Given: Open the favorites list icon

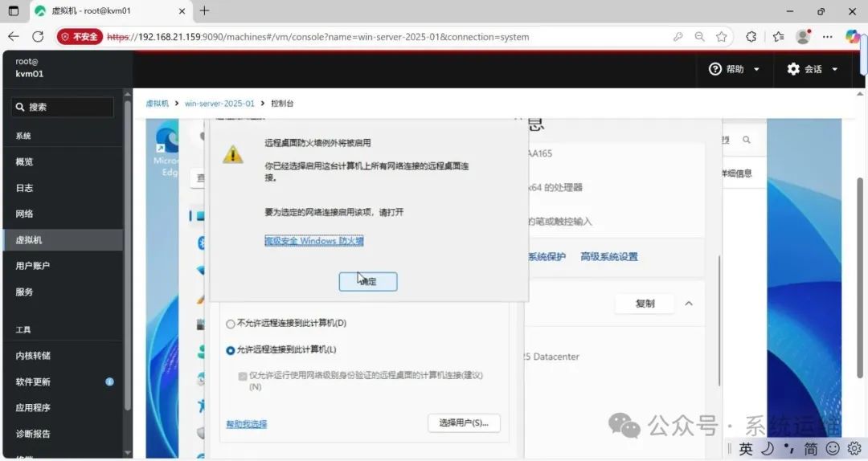Looking at the screenshot, I should click(x=778, y=36).
